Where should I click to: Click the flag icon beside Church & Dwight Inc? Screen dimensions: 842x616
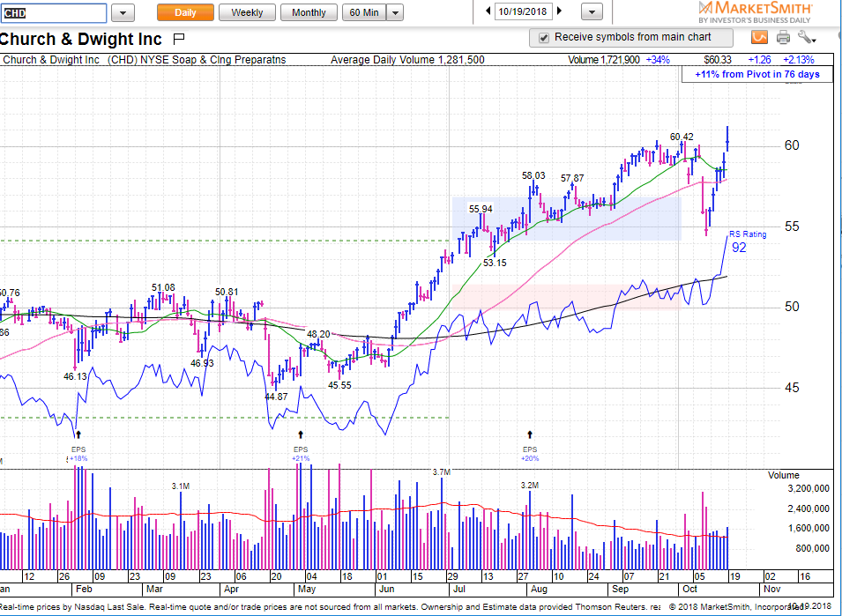179,39
